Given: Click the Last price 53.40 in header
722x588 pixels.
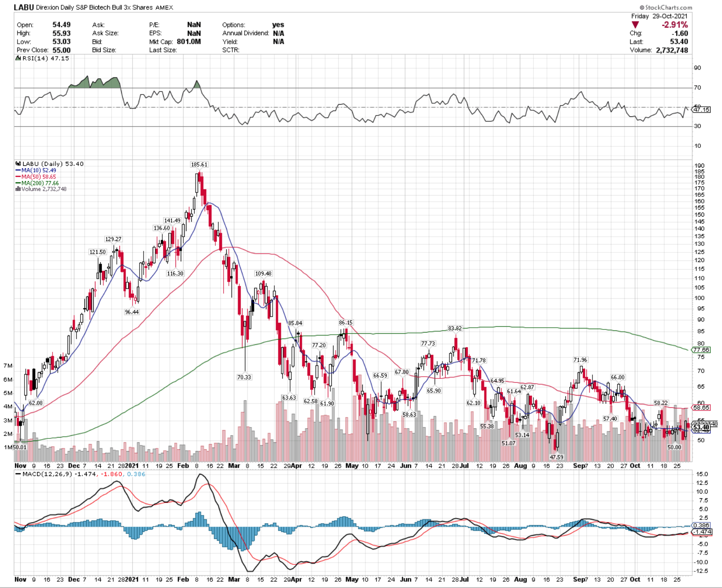Looking at the screenshot, I should [679, 42].
